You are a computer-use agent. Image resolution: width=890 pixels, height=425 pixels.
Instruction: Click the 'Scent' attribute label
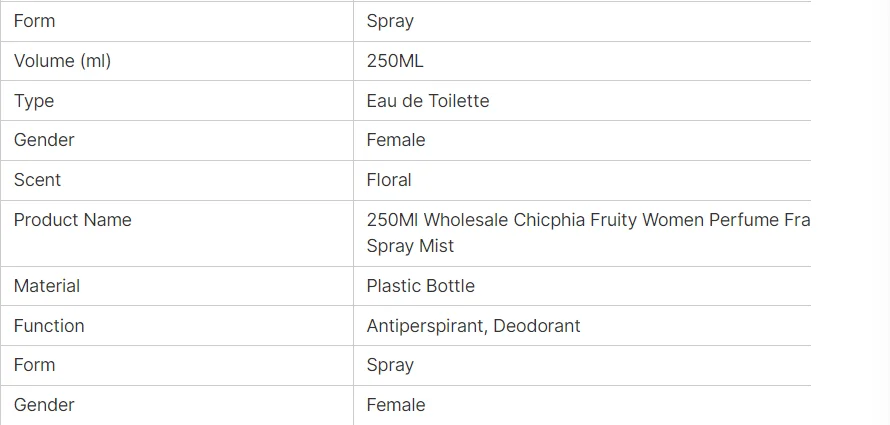37,180
